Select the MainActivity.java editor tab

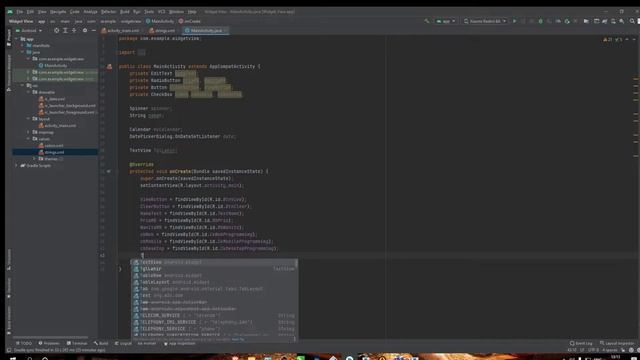pos(206,31)
